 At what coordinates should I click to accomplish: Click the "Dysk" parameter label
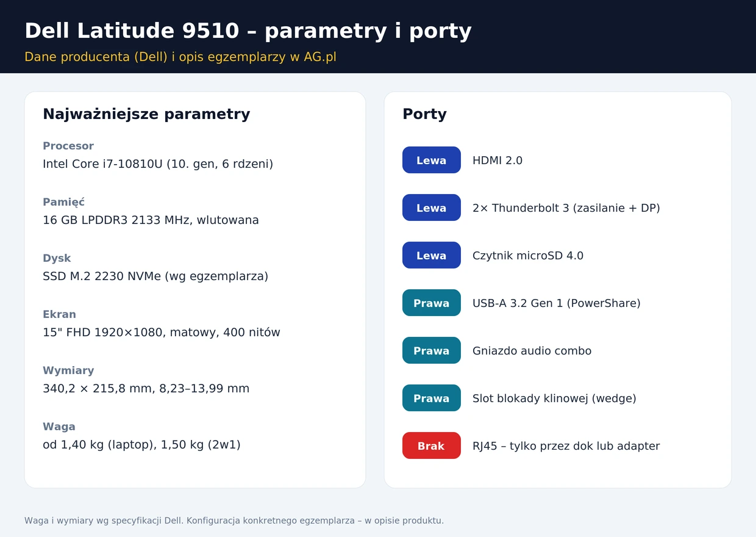[57, 258]
